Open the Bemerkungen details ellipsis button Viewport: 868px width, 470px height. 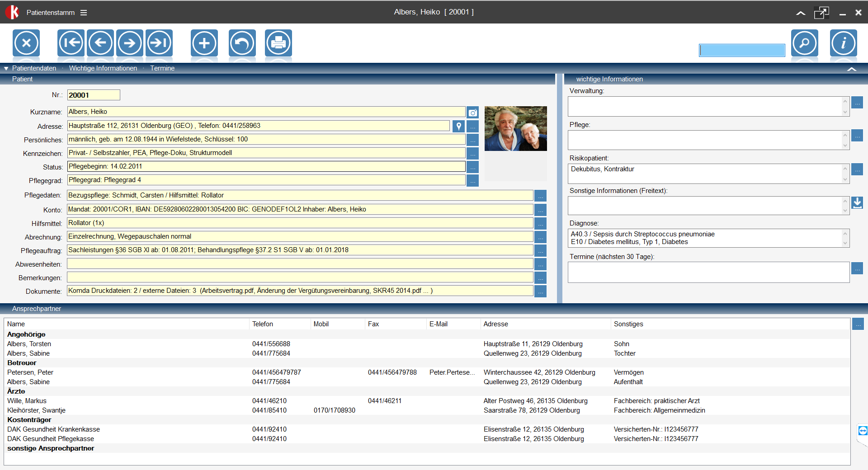[x=541, y=277]
